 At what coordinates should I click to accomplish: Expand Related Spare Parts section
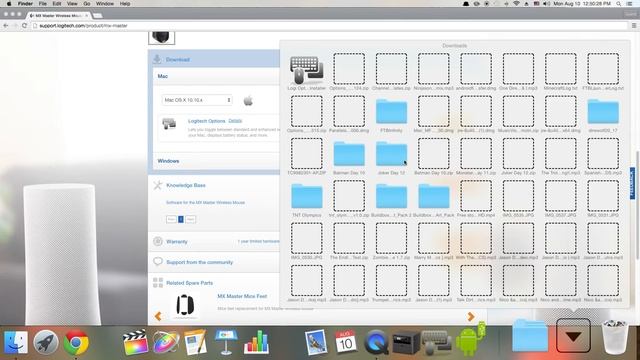[189, 283]
